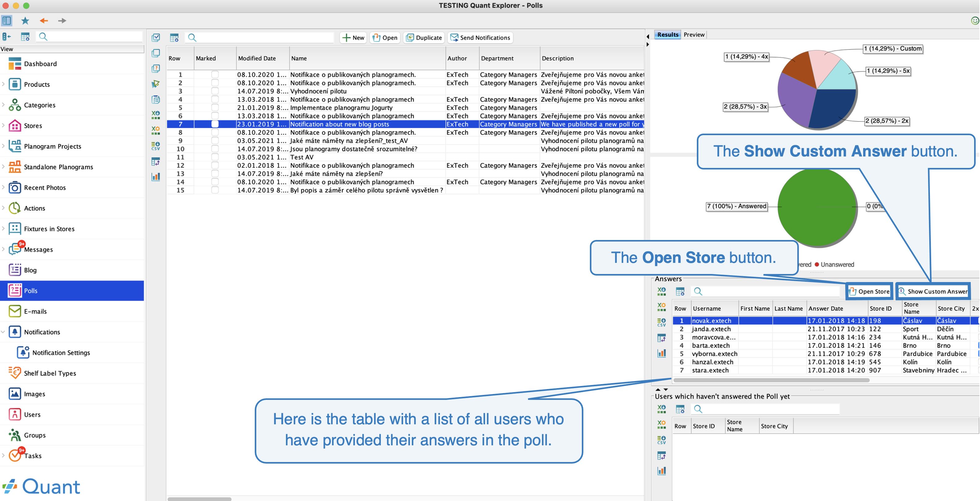Tick Marked checkbox for poll row 9
The image size is (980, 501).
click(x=215, y=140)
